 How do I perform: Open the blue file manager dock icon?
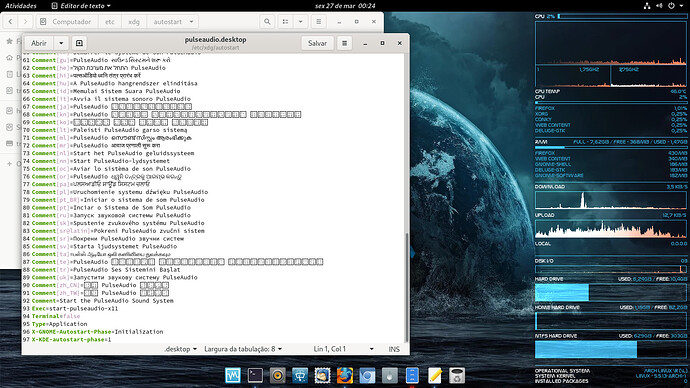(x=412, y=375)
